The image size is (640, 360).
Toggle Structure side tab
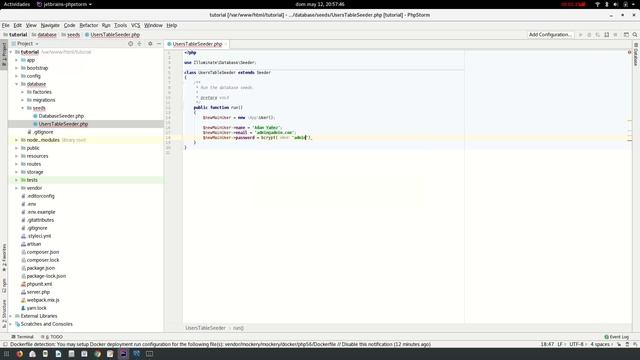[4, 313]
